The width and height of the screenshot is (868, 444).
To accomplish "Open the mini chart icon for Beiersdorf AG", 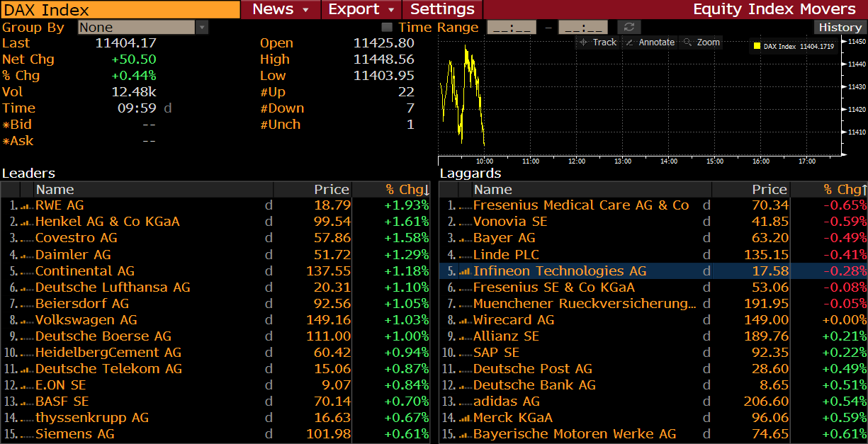I will click(x=26, y=303).
